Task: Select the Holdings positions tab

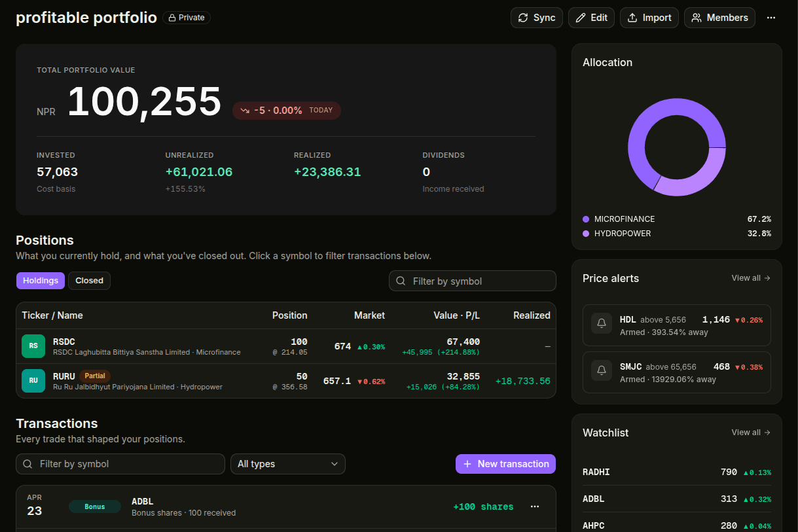Action: click(x=41, y=281)
